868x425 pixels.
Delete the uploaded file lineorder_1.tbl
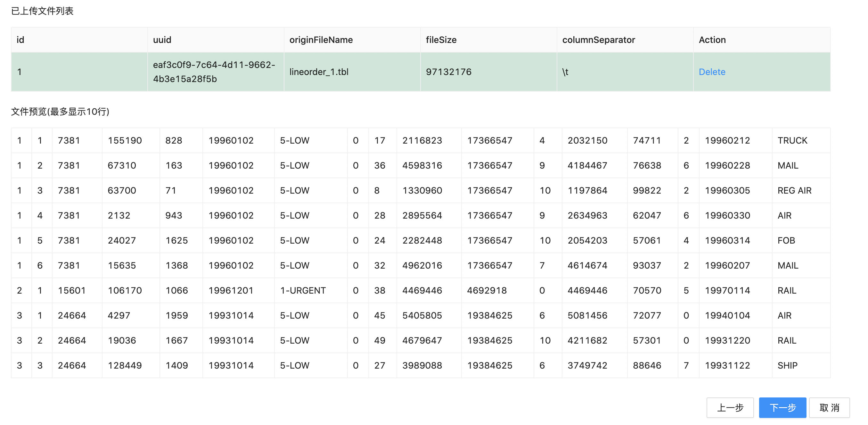712,72
